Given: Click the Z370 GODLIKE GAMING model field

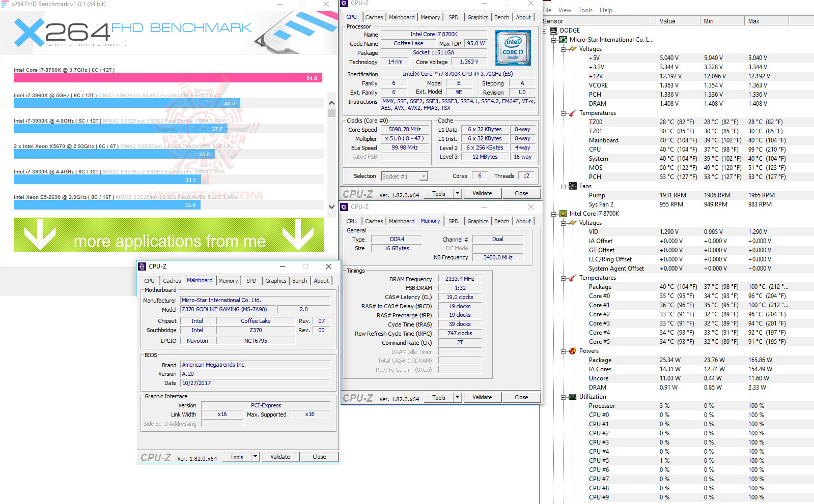Looking at the screenshot, I should (x=229, y=309).
